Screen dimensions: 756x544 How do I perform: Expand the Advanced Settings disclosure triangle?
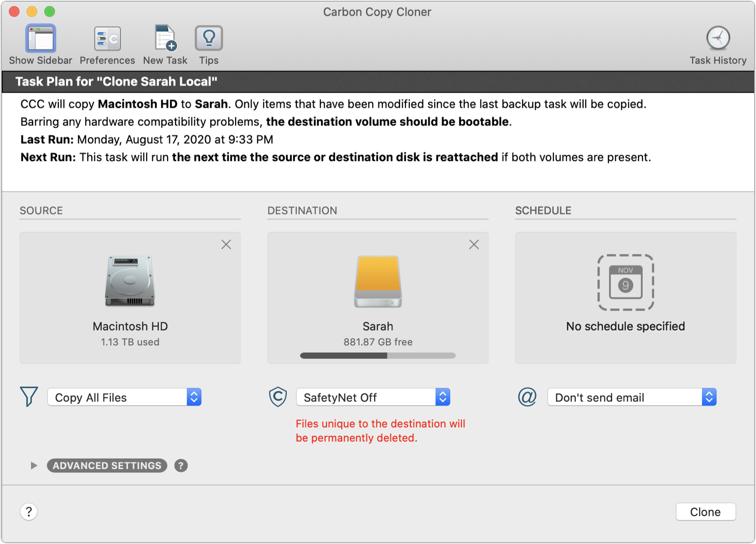pos(34,466)
